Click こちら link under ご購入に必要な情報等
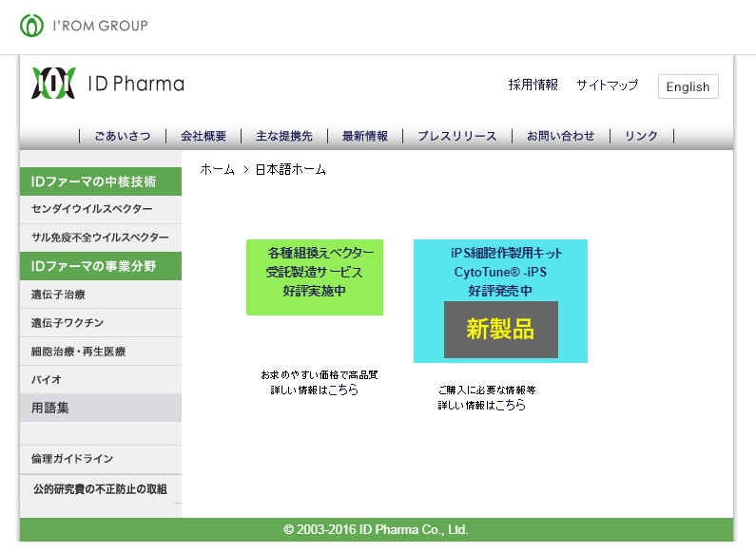 pos(511,405)
